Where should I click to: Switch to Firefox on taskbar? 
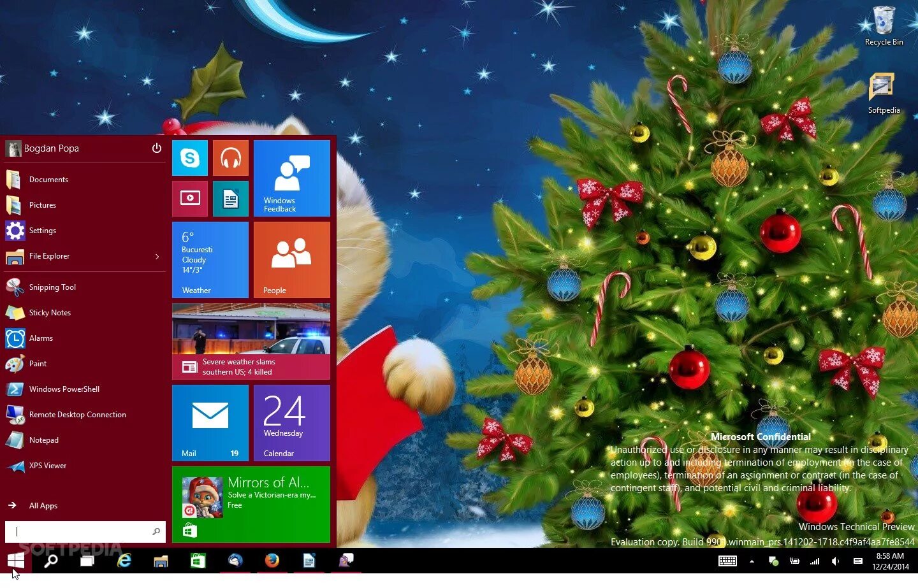pyautogui.click(x=272, y=561)
